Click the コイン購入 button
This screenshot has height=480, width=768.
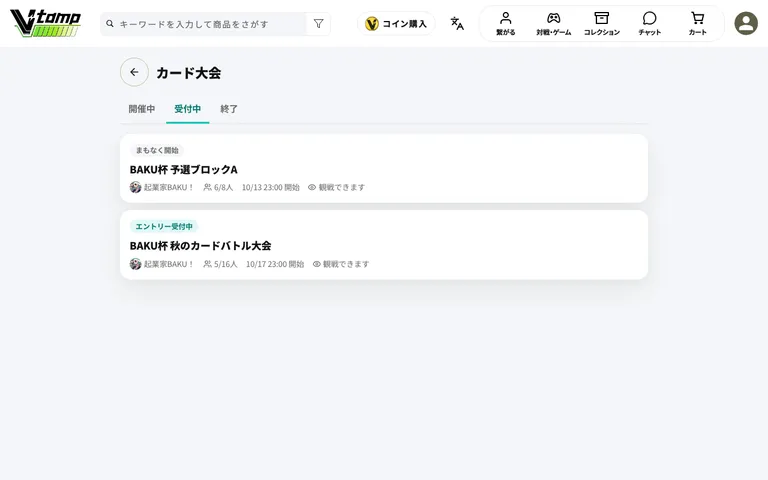pos(396,24)
